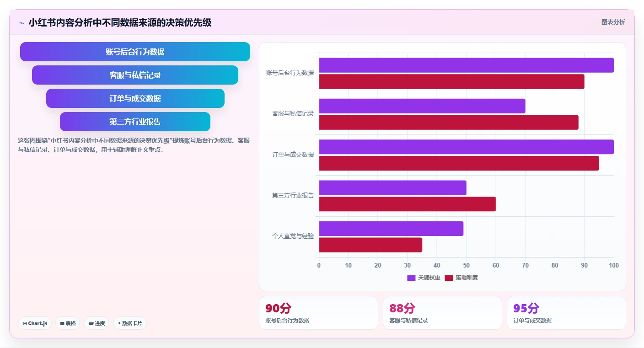Click the 图表分析 label in the header
This screenshot has height=348, width=644.
coord(613,22)
